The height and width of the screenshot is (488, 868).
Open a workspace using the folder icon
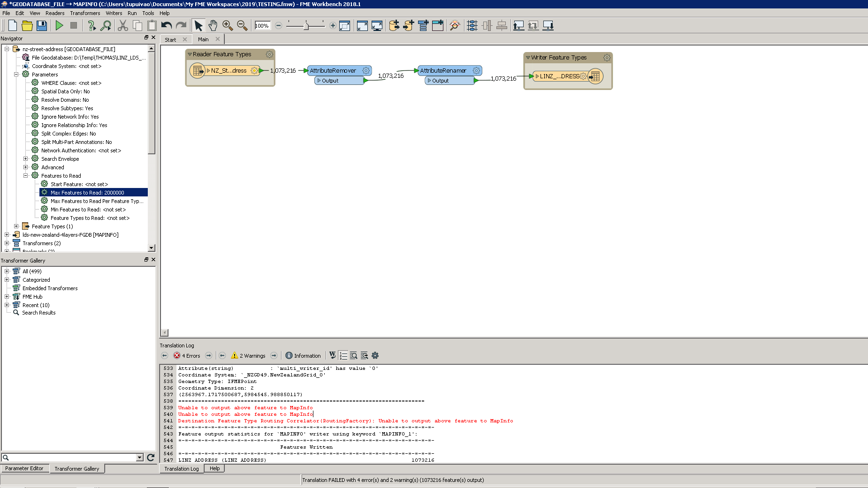point(27,25)
